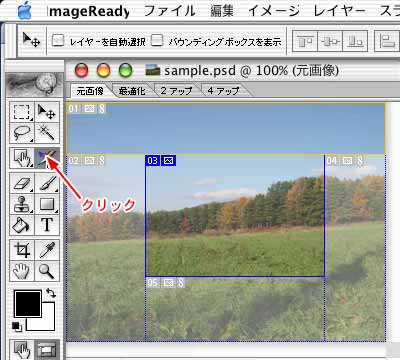Click the black foreground color swatch
Image resolution: width=400 pixels, height=360 pixels.
pyautogui.click(x=28, y=303)
